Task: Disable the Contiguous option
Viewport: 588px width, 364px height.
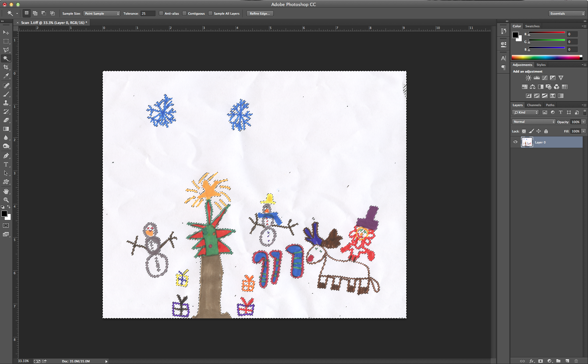Action: point(184,13)
